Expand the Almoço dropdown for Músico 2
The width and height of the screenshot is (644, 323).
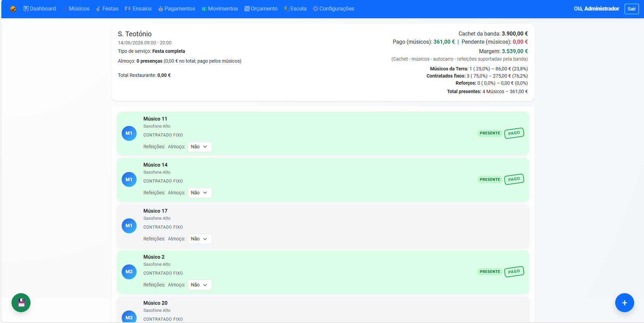(x=200, y=285)
